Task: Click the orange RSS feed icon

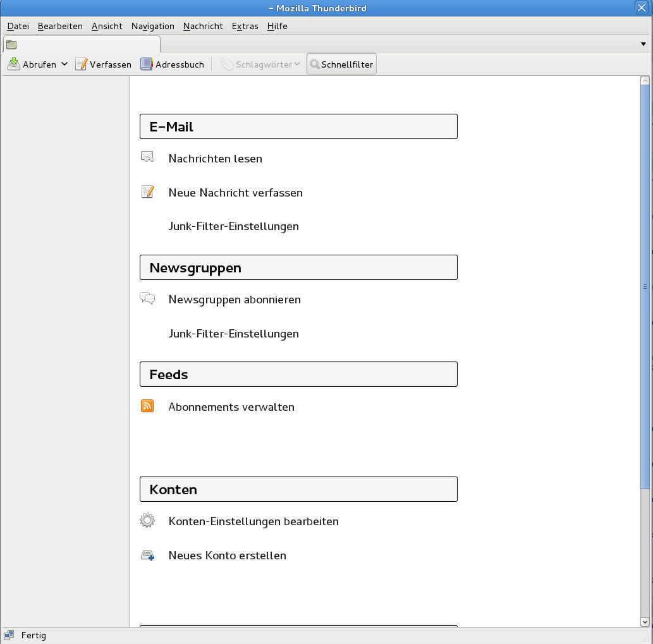Action: 147,406
